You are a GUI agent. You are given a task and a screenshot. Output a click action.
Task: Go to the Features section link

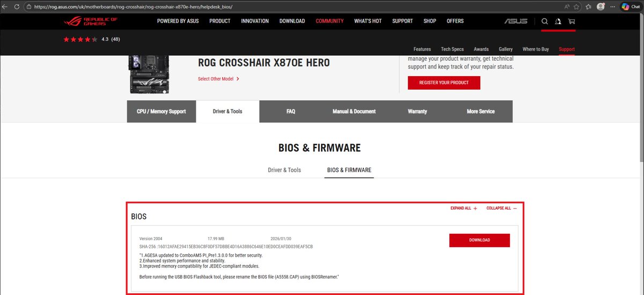tap(422, 49)
